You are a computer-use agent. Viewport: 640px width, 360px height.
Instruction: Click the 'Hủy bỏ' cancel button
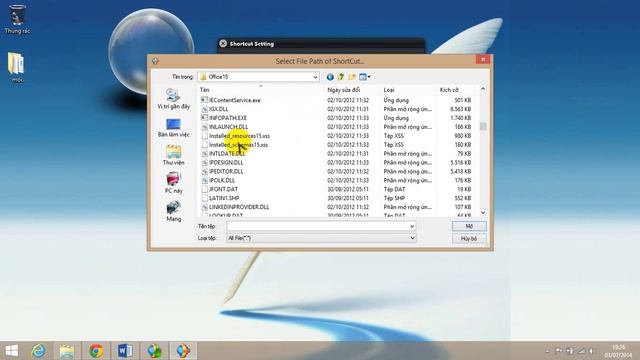coord(469,238)
